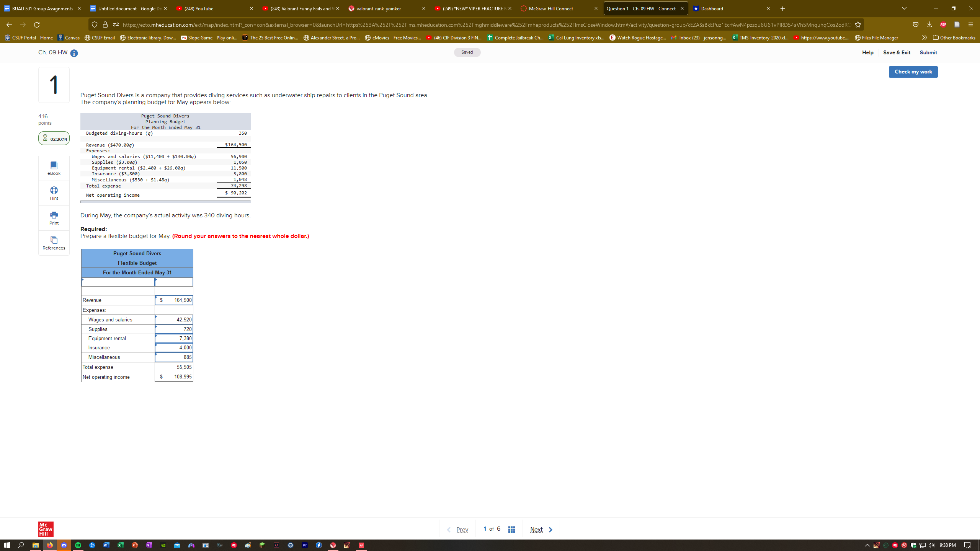Open the first flexible budget row dropdown
This screenshot has height=551, width=980.
coord(118,282)
